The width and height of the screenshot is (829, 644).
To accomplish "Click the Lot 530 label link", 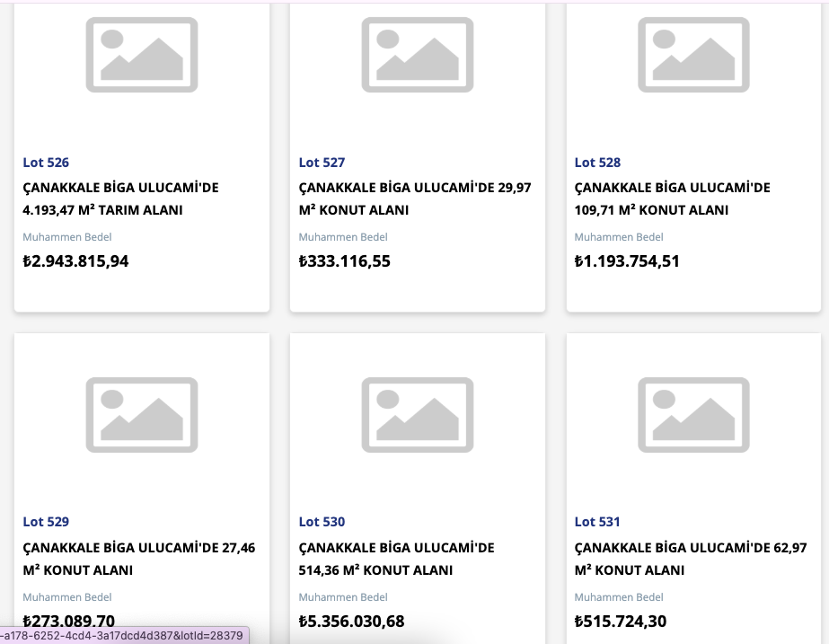I will click(x=322, y=522).
